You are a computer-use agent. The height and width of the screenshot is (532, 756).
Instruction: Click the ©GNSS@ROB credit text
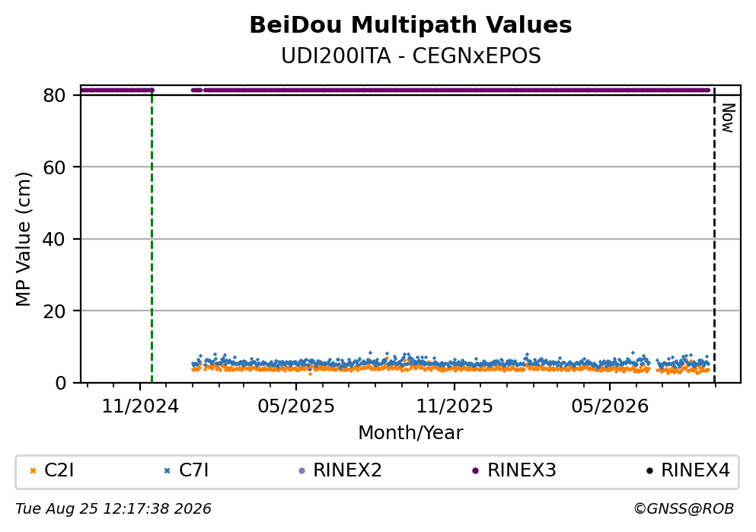[x=684, y=509]
